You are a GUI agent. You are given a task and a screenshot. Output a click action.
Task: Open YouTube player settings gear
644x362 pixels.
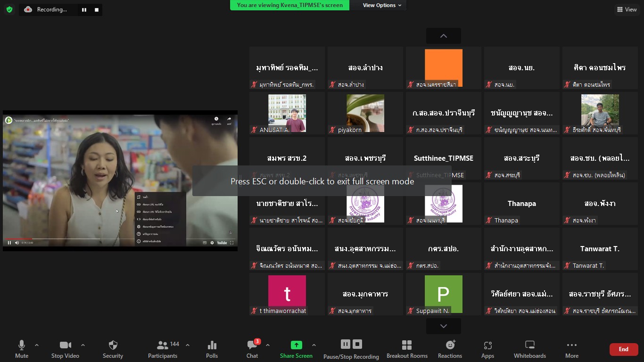coord(212,243)
